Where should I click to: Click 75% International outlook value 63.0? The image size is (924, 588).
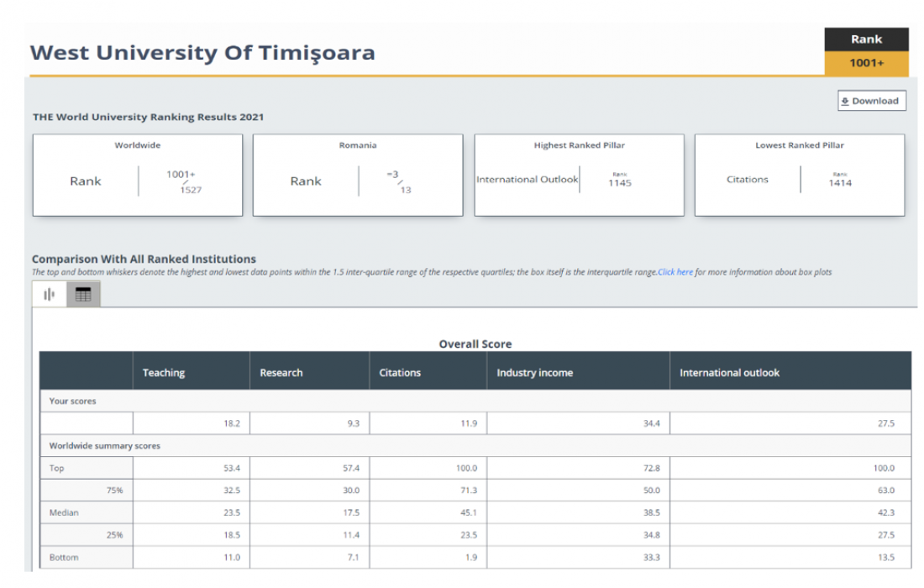pos(885,491)
